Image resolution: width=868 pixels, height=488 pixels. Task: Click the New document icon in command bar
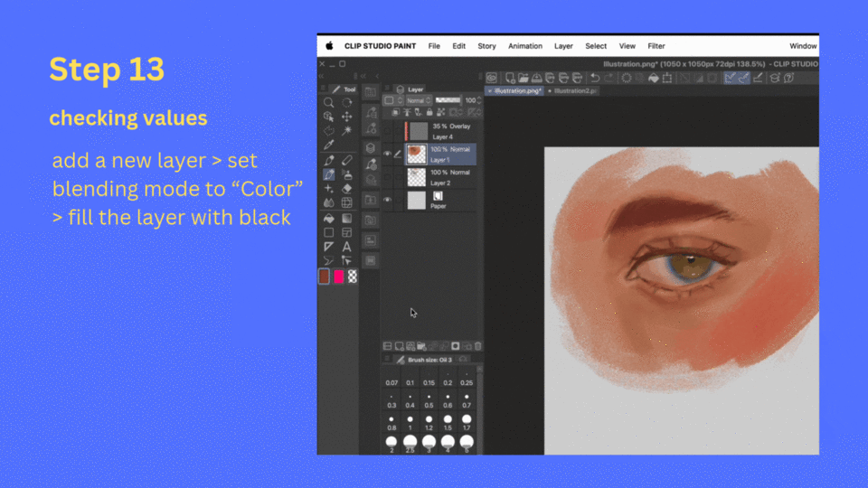(x=510, y=78)
